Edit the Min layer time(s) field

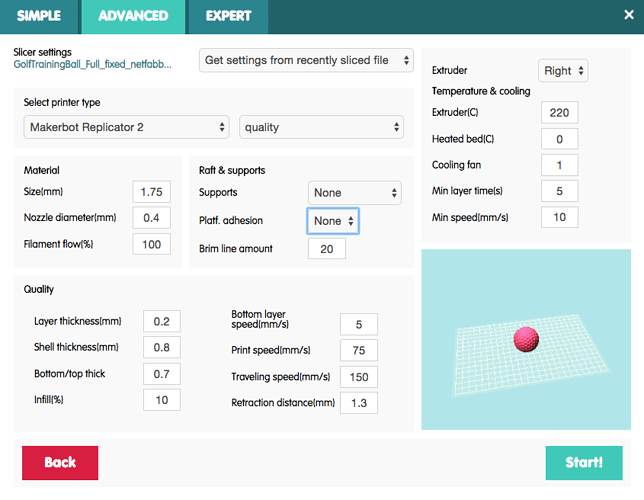[559, 191]
